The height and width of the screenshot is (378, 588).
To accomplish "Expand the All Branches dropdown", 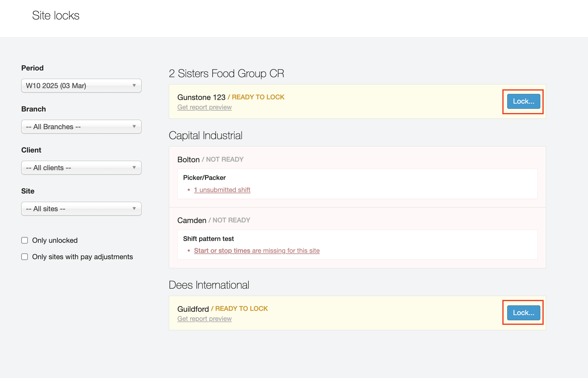I will click(x=81, y=127).
